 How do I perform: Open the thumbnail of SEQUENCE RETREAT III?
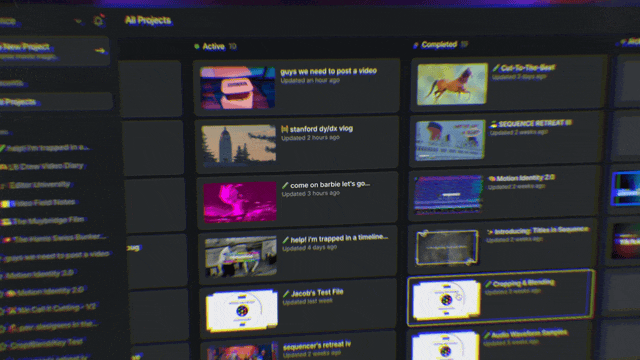tap(450, 140)
